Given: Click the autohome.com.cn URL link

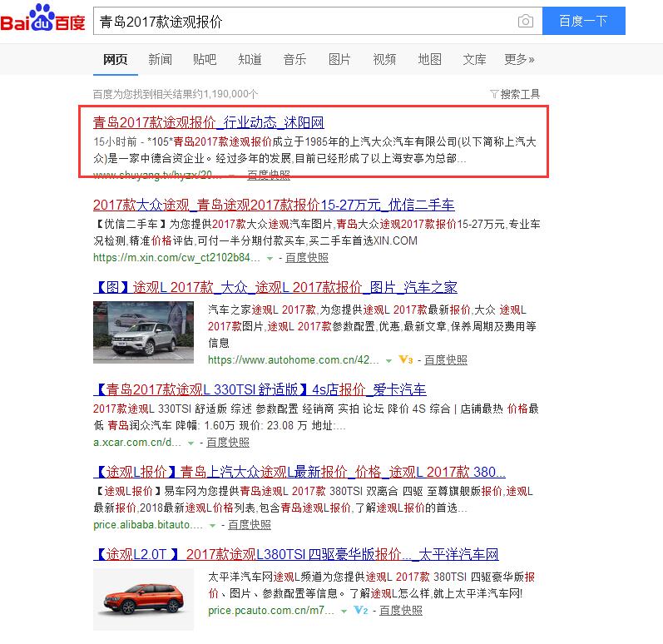Looking at the screenshot, I should point(294,359).
